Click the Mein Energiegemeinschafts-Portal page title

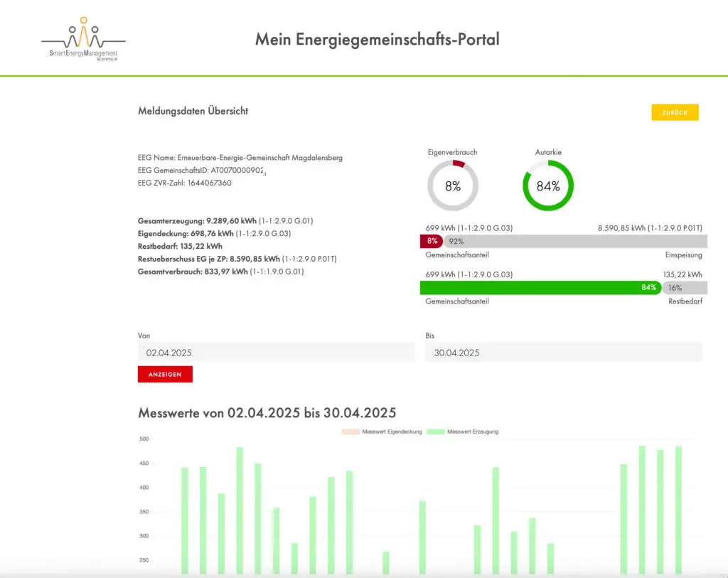(377, 39)
